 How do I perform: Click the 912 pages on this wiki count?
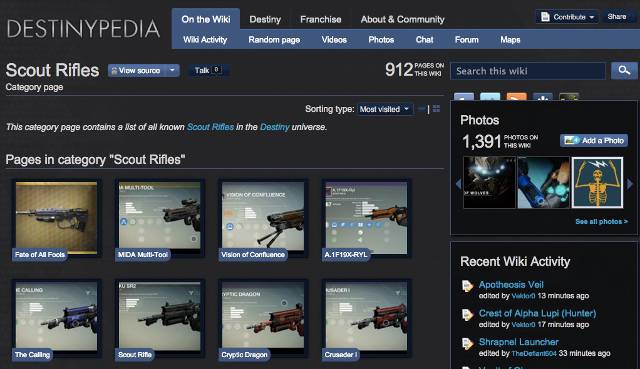[414, 70]
